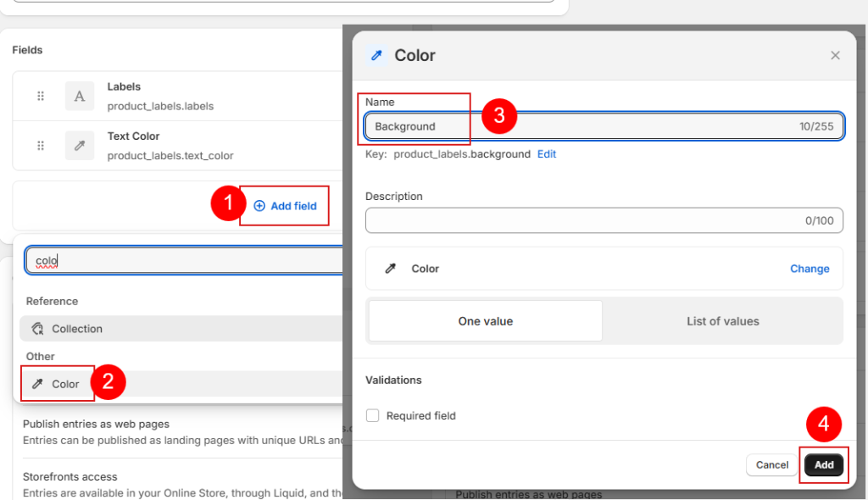
Task: Enable the Required field checkbox
Action: click(x=372, y=416)
